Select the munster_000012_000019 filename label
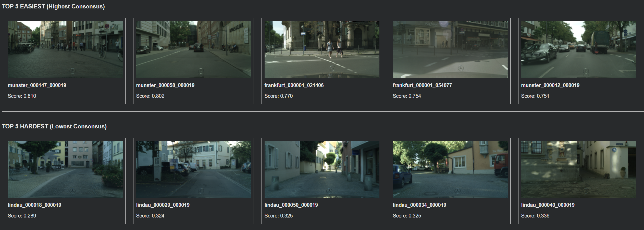The height and width of the screenshot is (230, 644). tap(550, 85)
